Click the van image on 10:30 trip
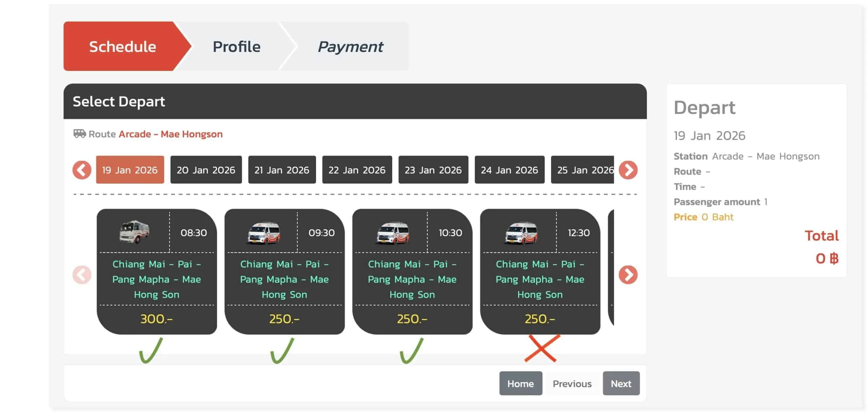Viewport: 868px width, 414px height. pyautogui.click(x=393, y=233)
